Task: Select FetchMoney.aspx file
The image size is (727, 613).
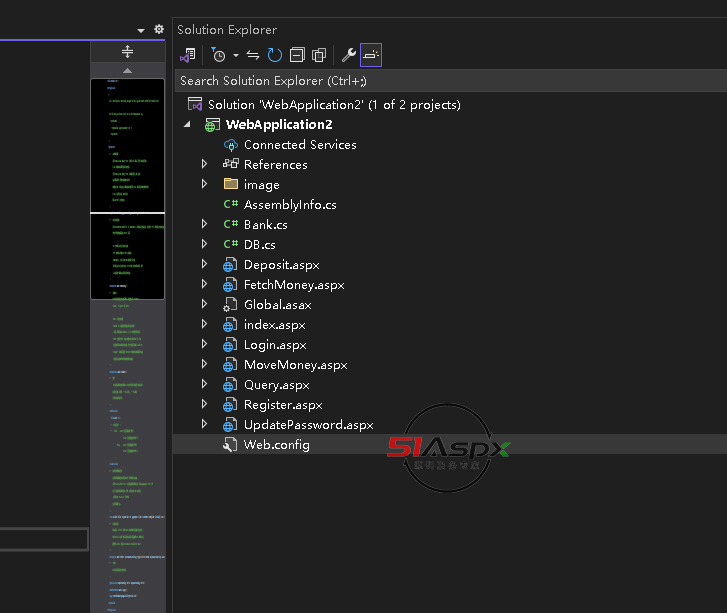Action: click(x=294, y=285)
